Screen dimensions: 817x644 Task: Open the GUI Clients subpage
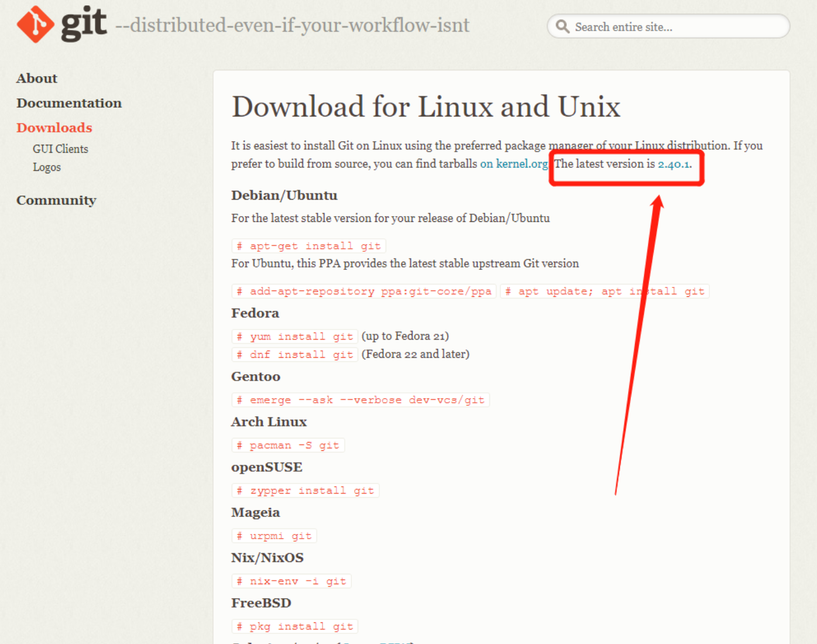[60, 149]
